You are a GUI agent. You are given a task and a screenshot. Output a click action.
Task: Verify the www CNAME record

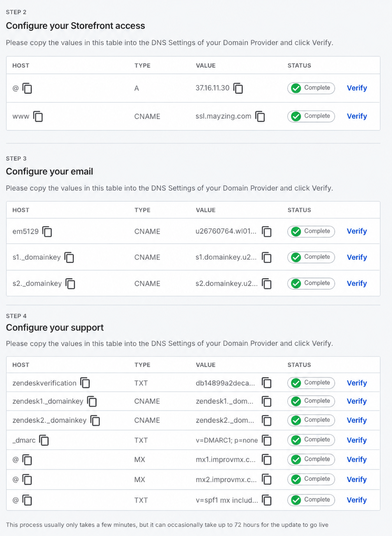pos(357,116)
